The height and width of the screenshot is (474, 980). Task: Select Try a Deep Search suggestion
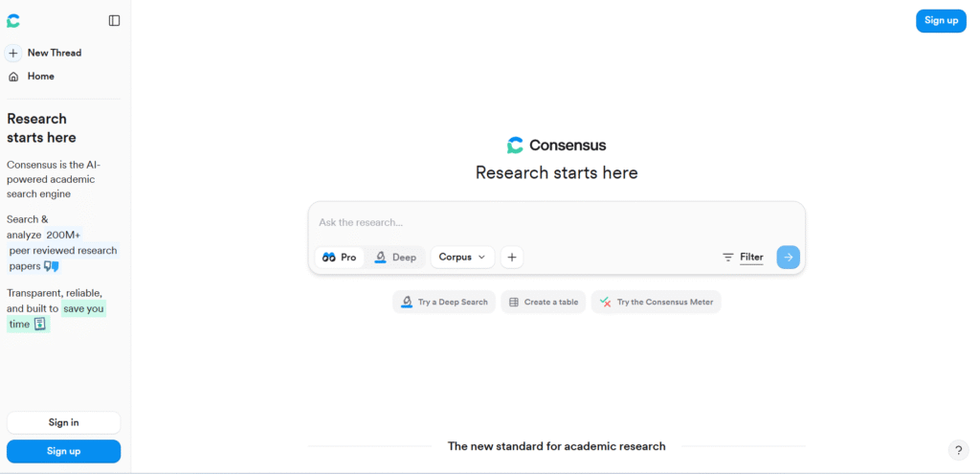click(x=444, y=303)
